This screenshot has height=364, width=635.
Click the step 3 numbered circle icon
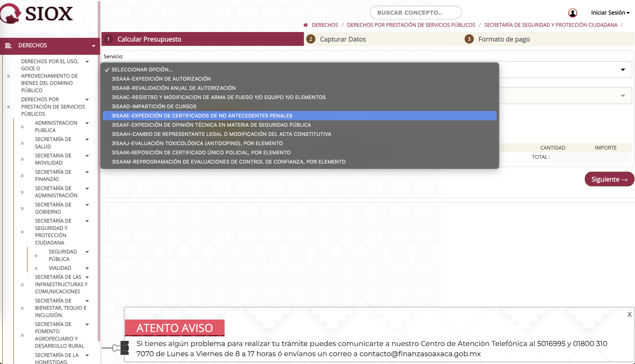[469, 39]
